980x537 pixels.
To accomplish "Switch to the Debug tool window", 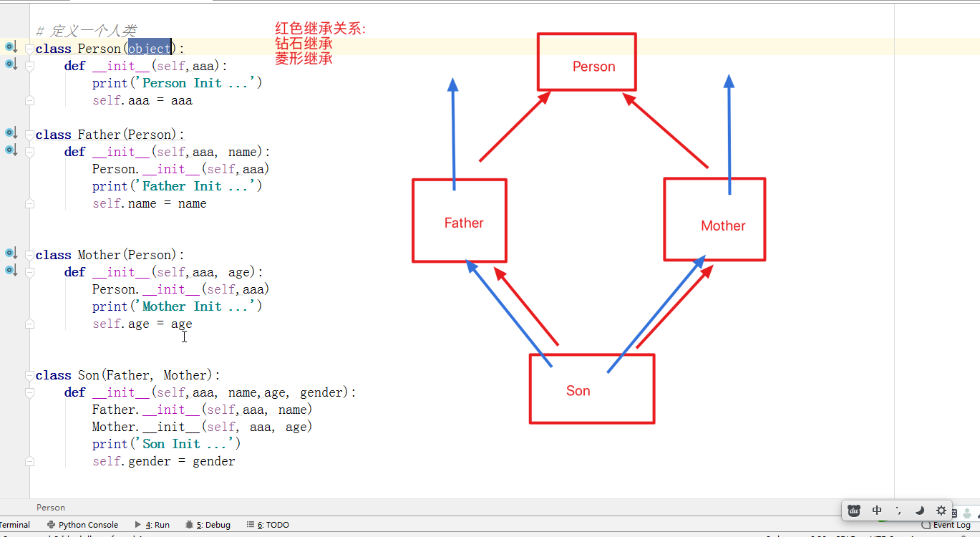I will [208, 525].
